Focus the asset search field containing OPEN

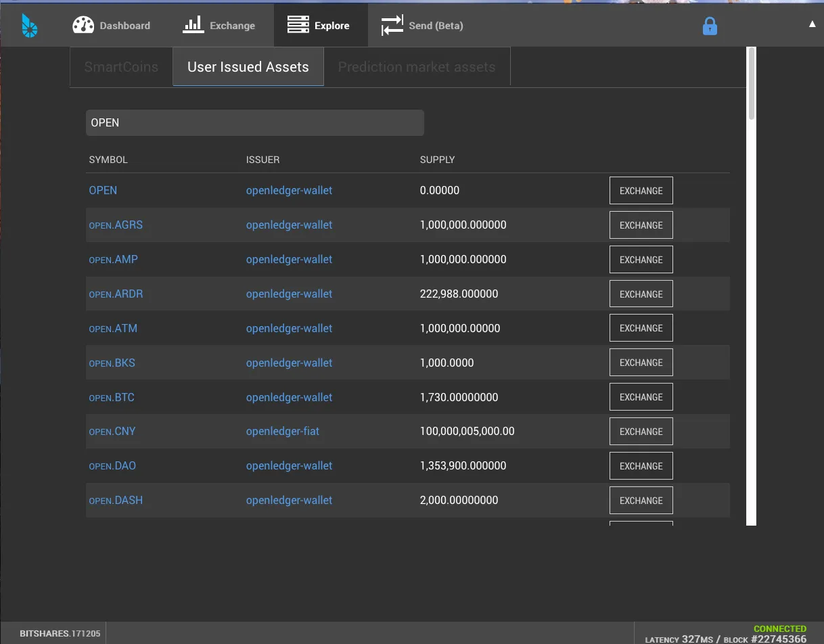255,123
